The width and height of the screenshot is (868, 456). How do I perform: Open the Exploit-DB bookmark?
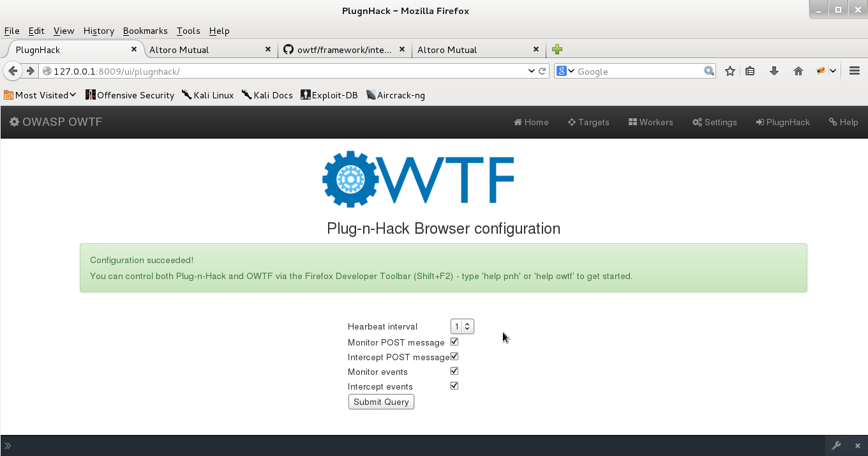click(x=329, y=95)
